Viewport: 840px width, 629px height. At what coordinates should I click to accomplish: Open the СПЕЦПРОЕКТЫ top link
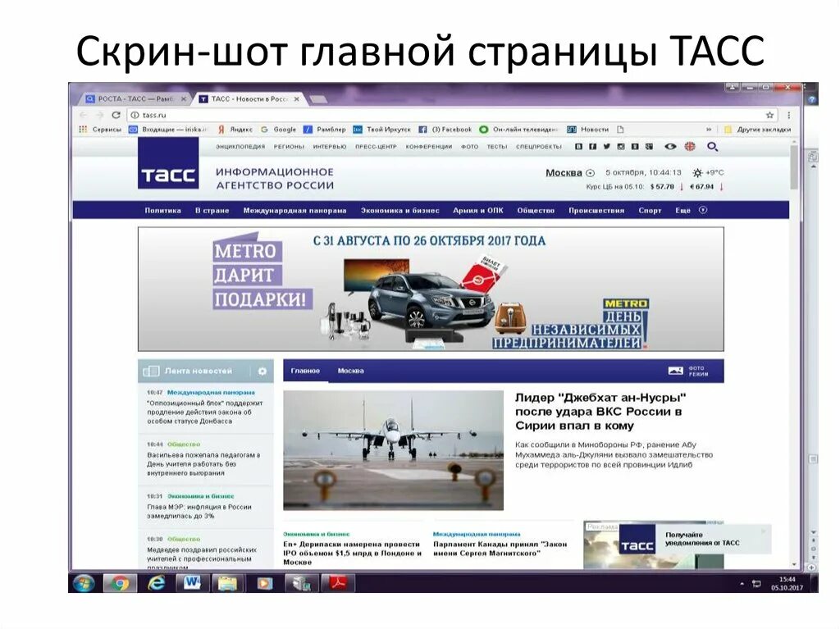coord(538,146)
